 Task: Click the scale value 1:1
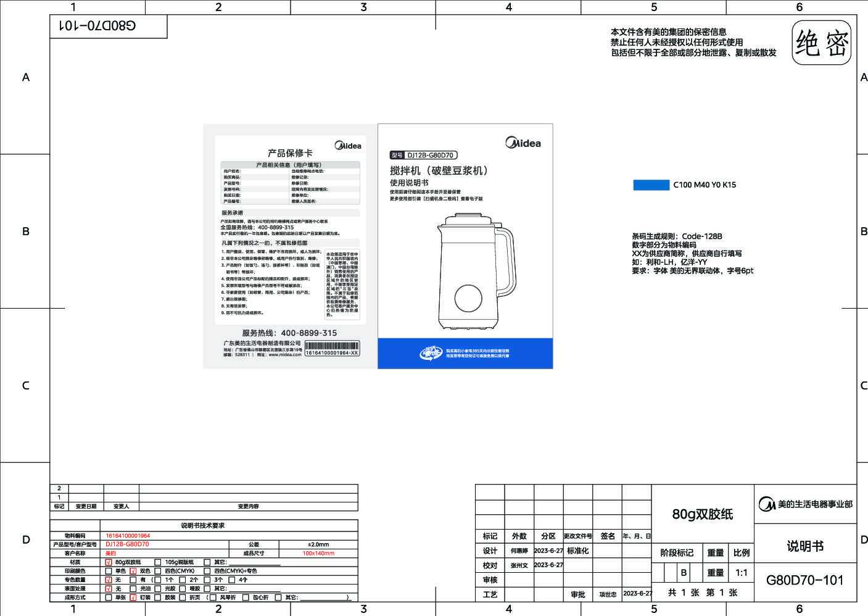[x=742, y=573]
